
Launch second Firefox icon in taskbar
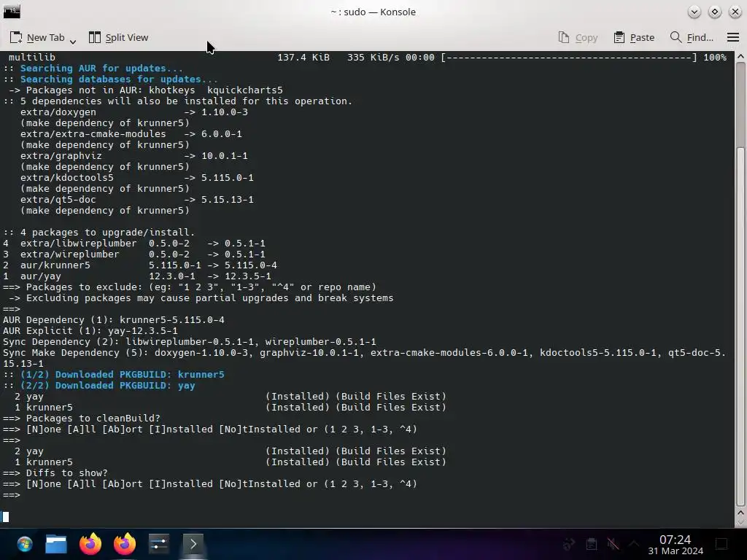pos(124,544)
